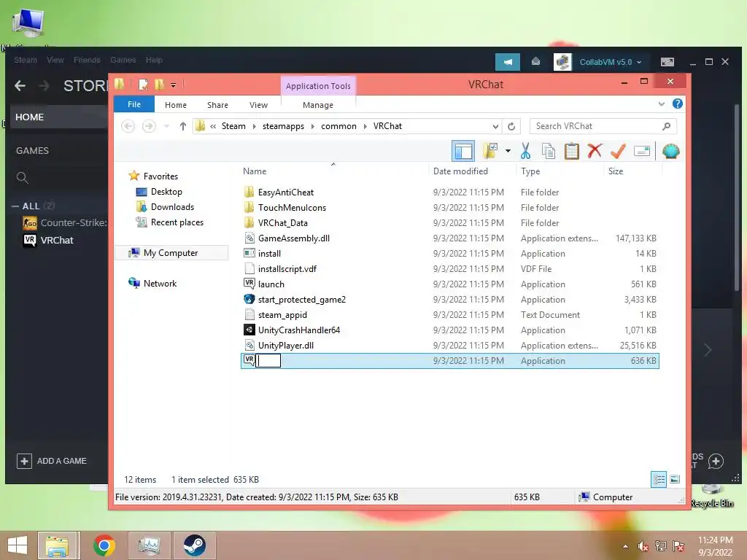Click ADD A GAME in Steam
Screen dimensions: 747x560
tap(52, 461)
